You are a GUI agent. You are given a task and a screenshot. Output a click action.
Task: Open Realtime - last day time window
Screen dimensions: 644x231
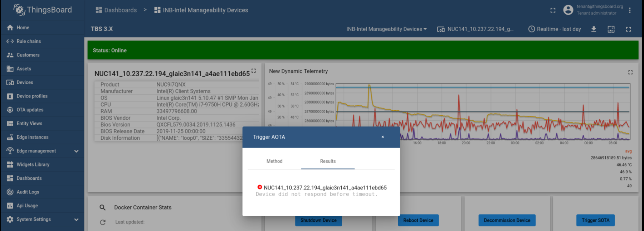pyautogui.click(x=555, y=29)
